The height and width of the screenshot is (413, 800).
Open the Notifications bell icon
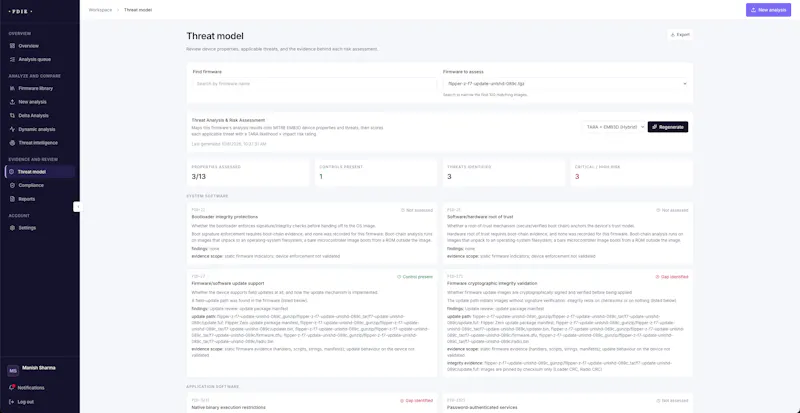tap(11, 387)
